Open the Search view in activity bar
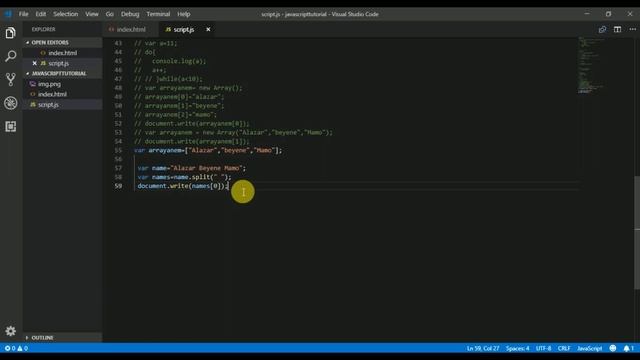 pos(11,56)
